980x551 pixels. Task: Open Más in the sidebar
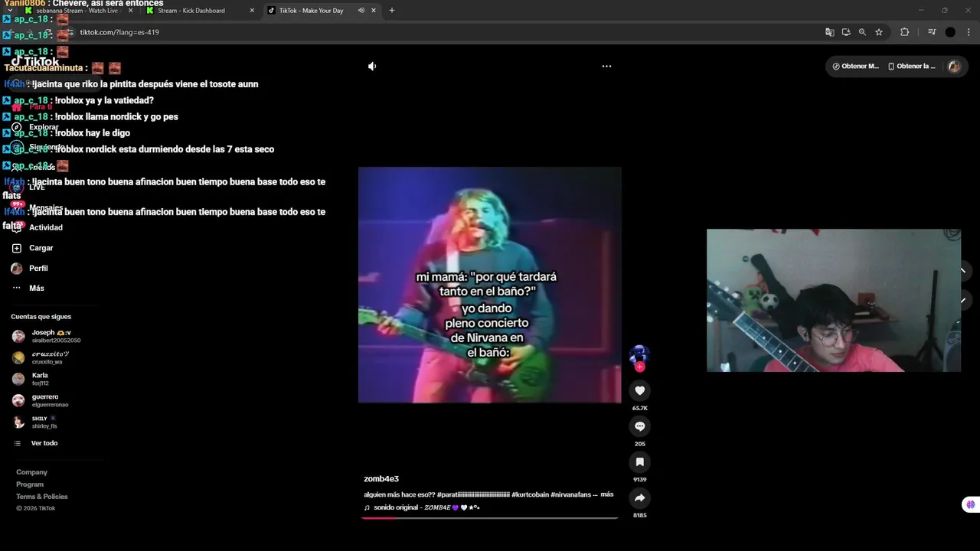[x=37, y=289]
